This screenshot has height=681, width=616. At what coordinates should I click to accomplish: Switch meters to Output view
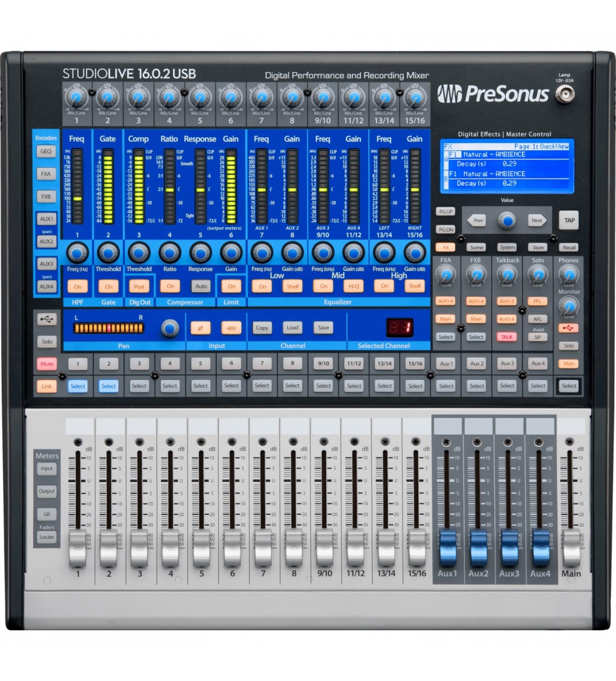[47, 491]
